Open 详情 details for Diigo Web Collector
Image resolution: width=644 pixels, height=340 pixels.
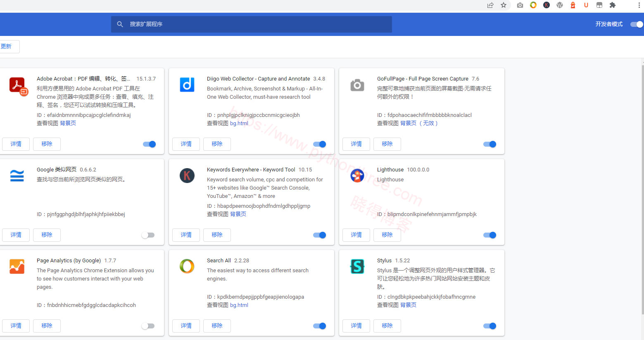[x=186, y=144]
